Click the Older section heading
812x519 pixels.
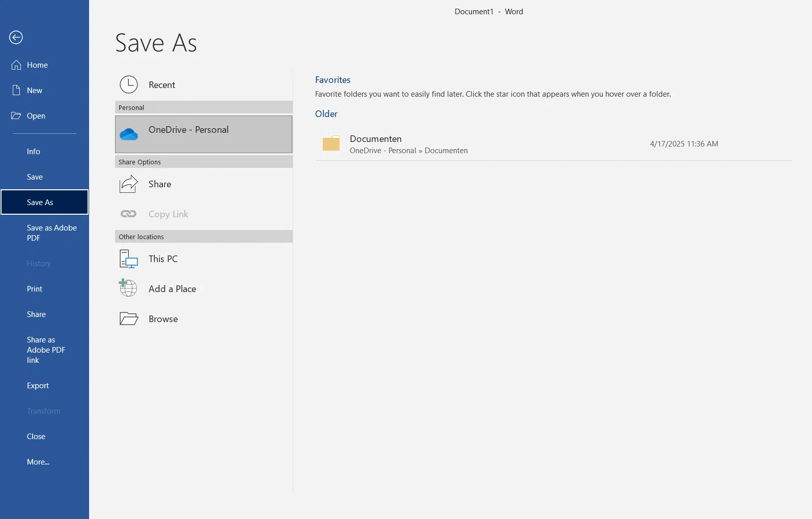click(x=326, y=114)
